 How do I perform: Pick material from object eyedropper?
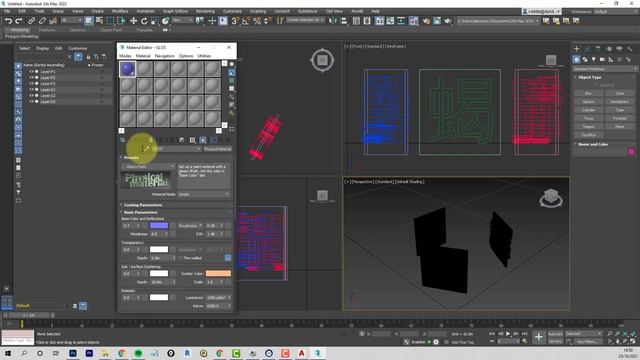tap(146, 149)
